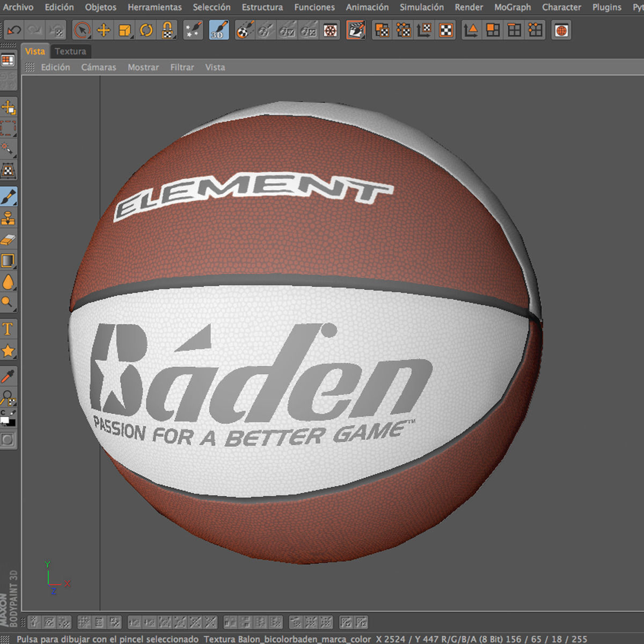The image size is (644, 644).
Task: Open the Funciones menu
Action: point(314,7)
